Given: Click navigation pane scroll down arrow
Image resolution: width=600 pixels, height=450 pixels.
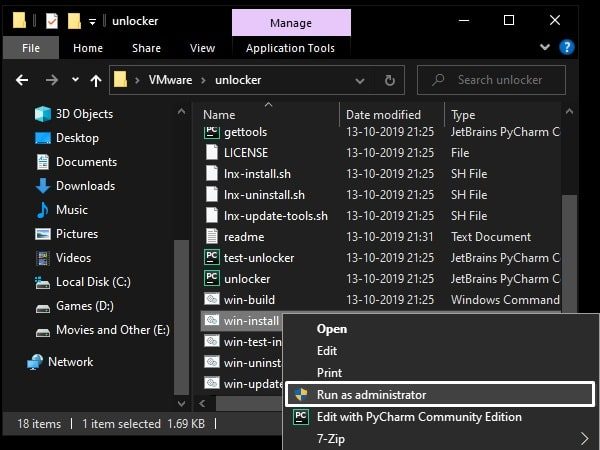Looking at the screenshot, I should (x=181, y=403).
